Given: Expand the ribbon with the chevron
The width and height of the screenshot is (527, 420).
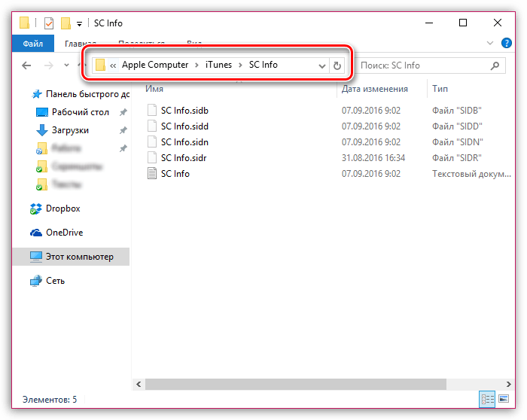Looking at the screenshot, I should pos(490,43).
